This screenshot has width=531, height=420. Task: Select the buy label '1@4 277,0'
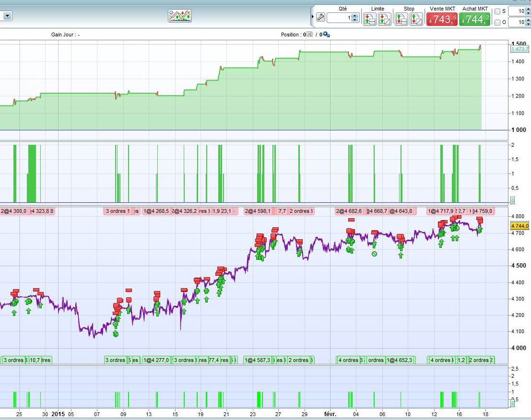[x=156, y=360]
